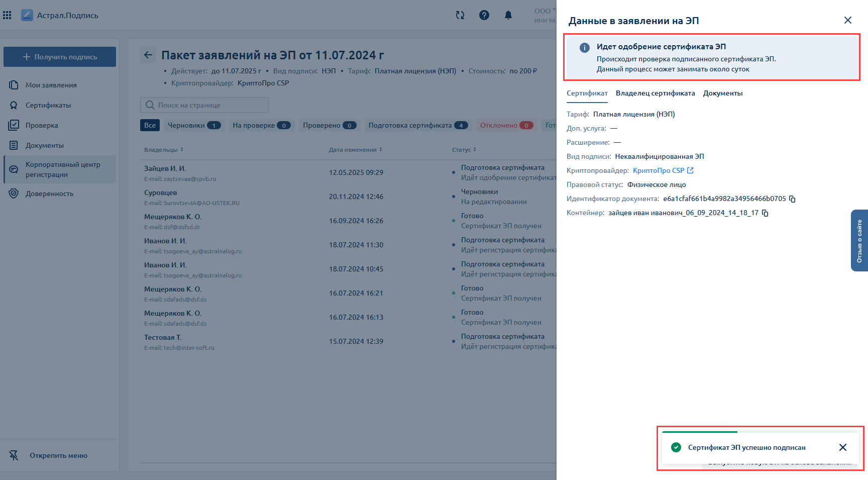Open the notifications bell icon

point(508,15)
